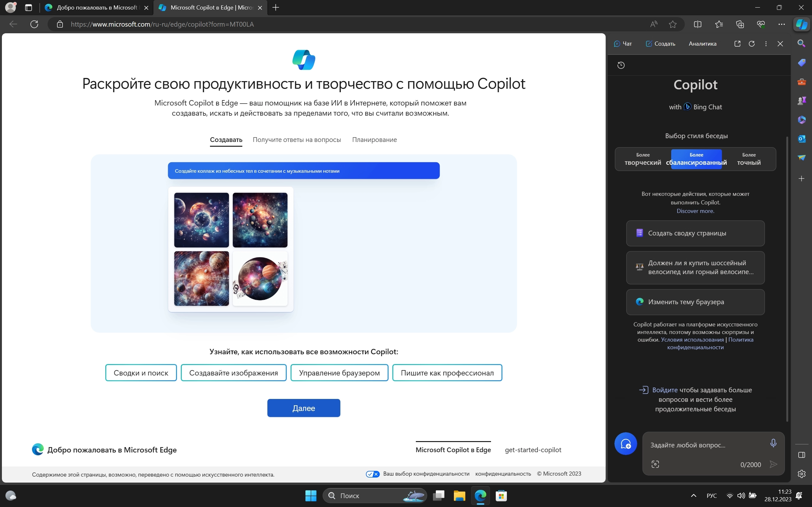Click the Задайте любой вопрос input field
The width and height of the screenshot is (812, 507).
click(704, 445)
